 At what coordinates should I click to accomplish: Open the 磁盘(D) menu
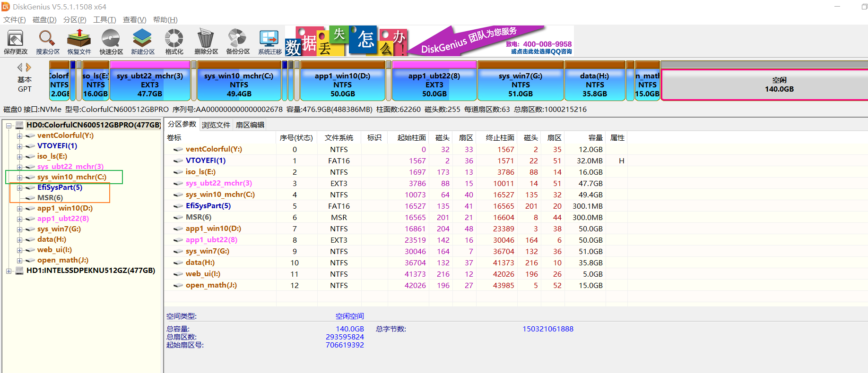[x=44, y=19]
